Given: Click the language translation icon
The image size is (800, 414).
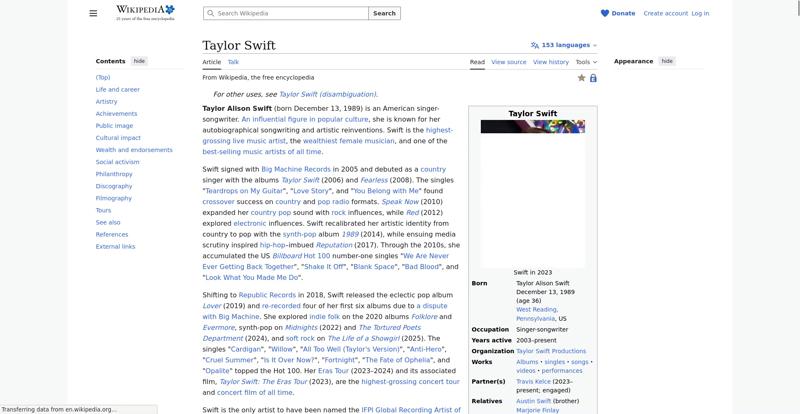Looking at the screenshot, I should click(535, 45).
